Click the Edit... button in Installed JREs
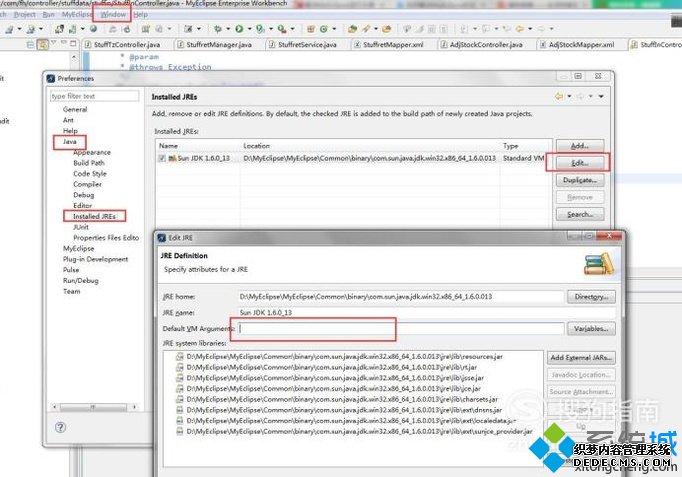682x477 pixels. [580, 163]
